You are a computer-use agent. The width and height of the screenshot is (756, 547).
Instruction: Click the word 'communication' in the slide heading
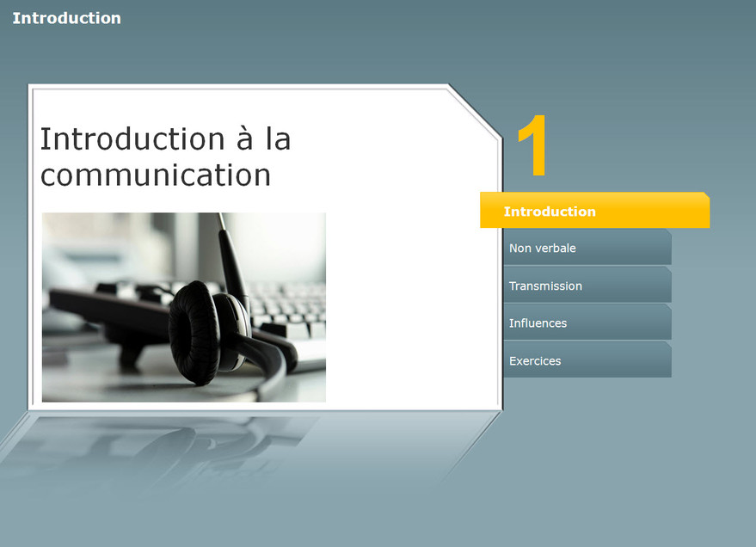click(156, 175)
